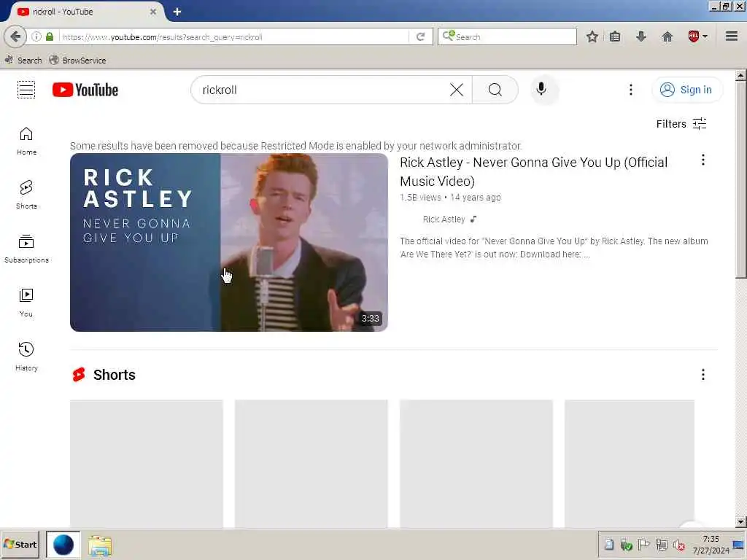Show bookmarks list icon

pos(615,36)
